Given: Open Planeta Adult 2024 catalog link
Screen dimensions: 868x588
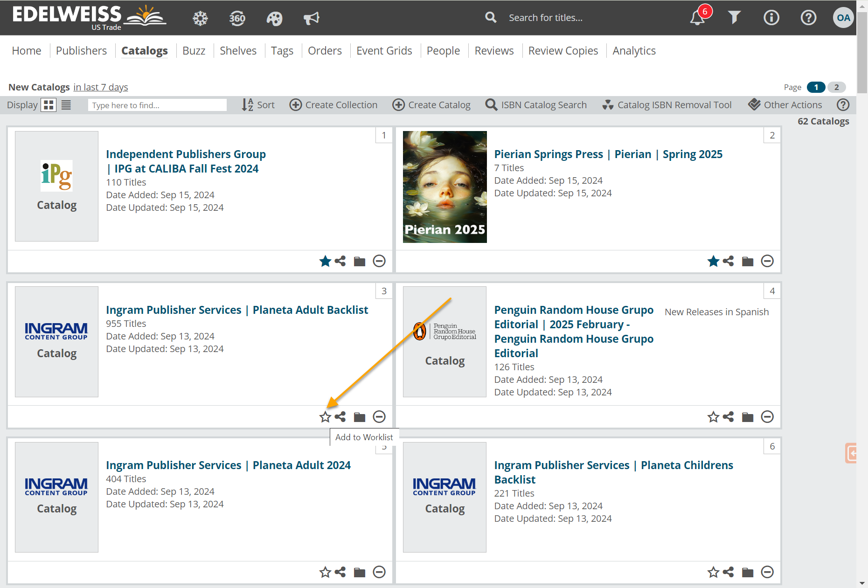Looking at the screenshot, I should click(228, 465).
